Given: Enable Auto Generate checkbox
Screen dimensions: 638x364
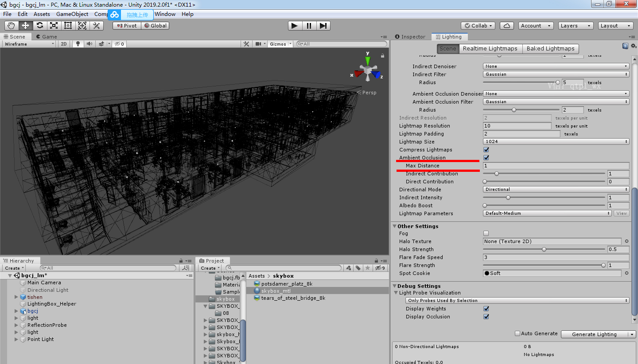Looking at the screenshot, I should coord(517,333).
